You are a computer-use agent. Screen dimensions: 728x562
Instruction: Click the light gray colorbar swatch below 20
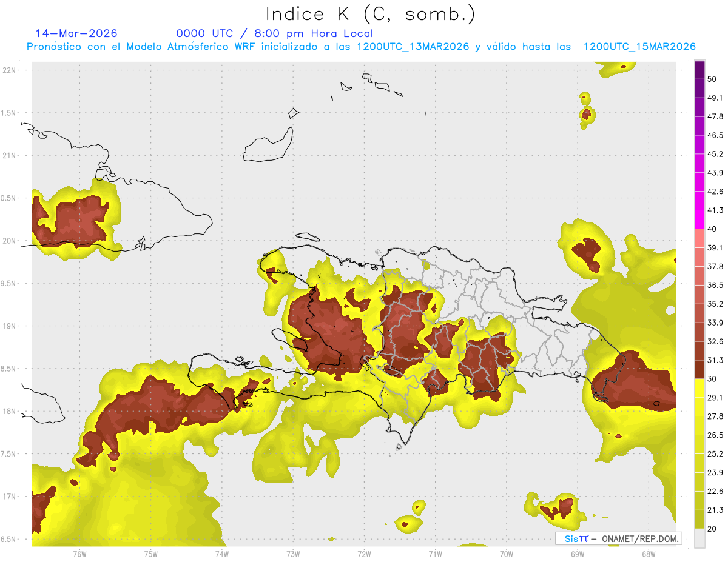pos(699,538)
